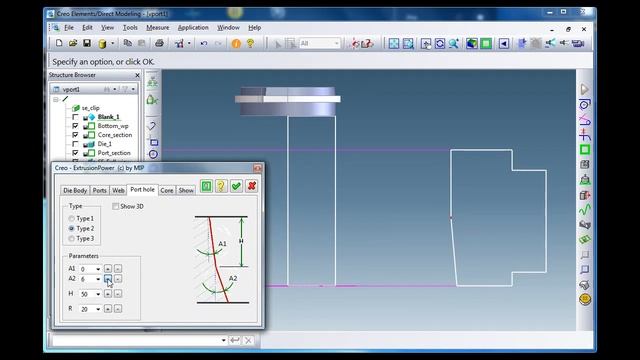Click the yellow cylinder part icon
This screenshot has width=640, height=360.
click(102, 44)
